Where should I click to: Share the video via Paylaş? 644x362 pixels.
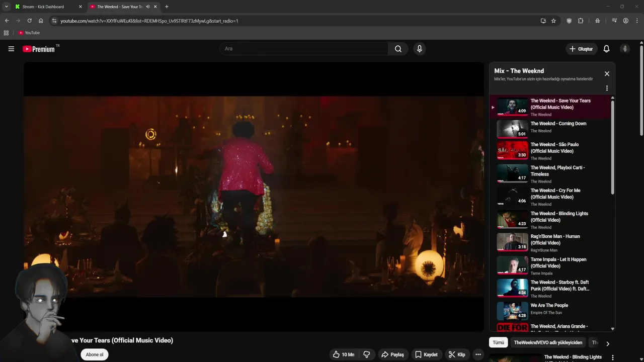click(x=392, y=354)
